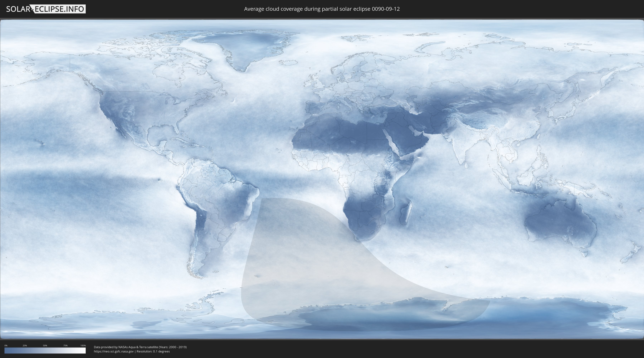Click the 100% legend label
Screen dimensions: 644x358
point(83,345)
